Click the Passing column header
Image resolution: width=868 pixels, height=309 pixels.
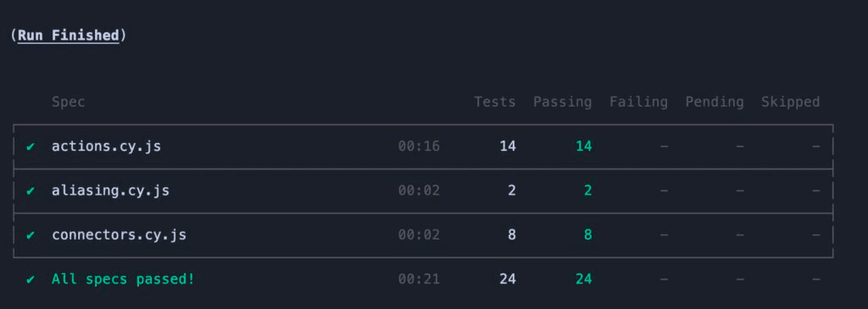point(563,102)
